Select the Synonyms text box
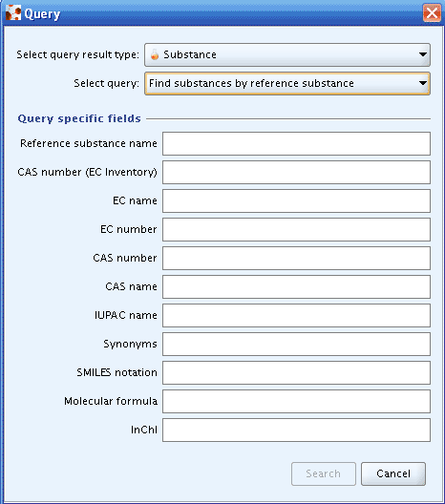This screenshot has width=445, height=504. point(296,344)
